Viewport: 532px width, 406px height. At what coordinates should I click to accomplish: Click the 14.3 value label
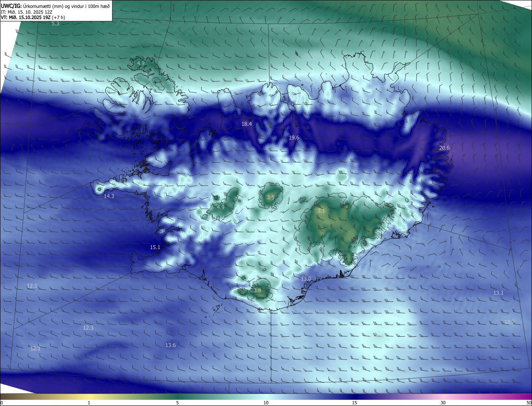[x=109, y=196]
